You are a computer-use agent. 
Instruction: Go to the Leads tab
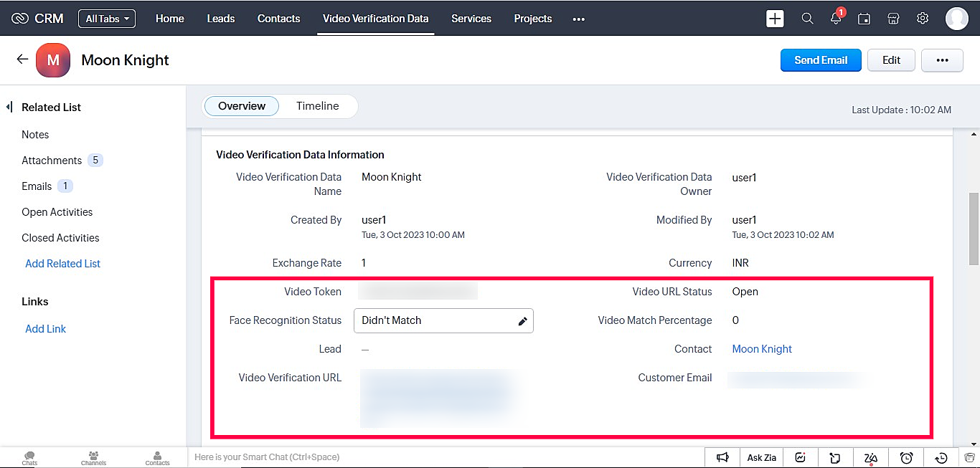221,19
